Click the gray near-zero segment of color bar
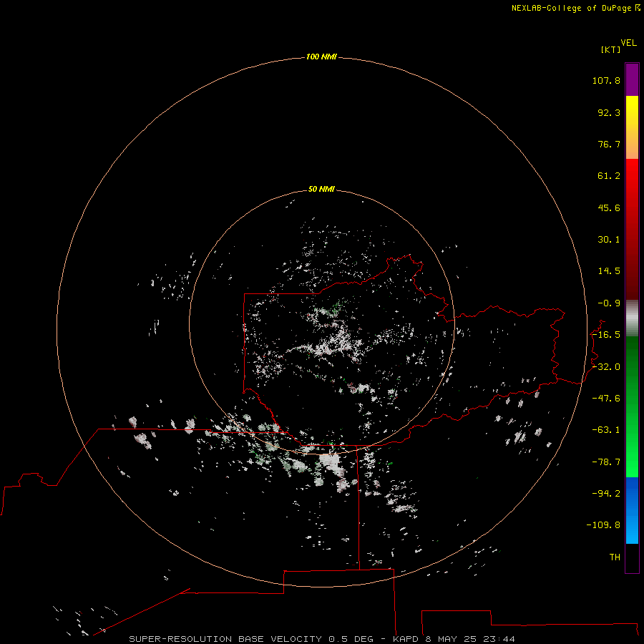 [632, 318]
